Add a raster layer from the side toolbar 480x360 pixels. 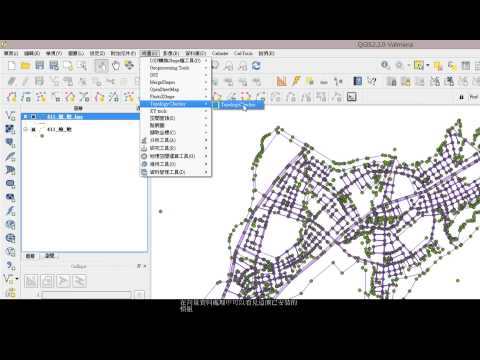click(10, 129)
